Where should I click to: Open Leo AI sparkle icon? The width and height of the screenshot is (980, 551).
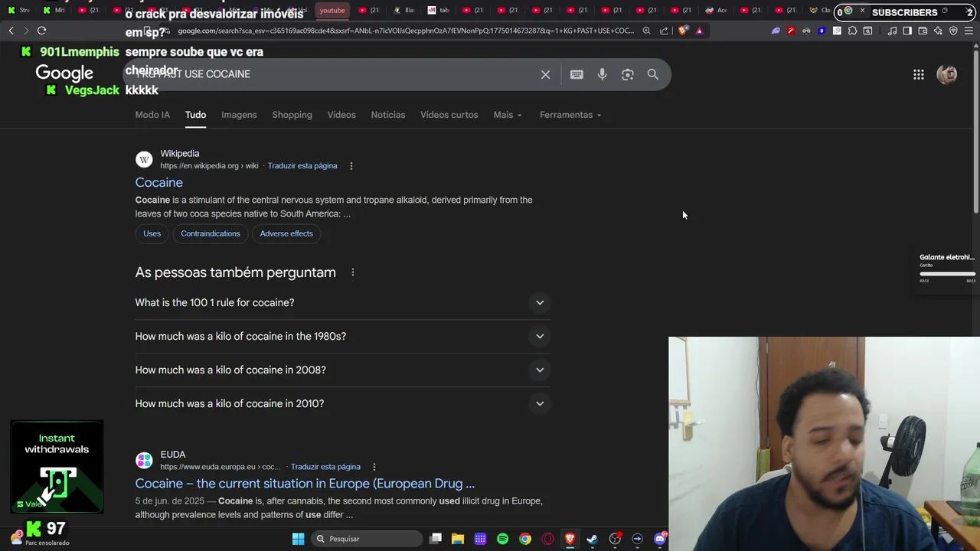pyautogui.click(x=938, y=31)
